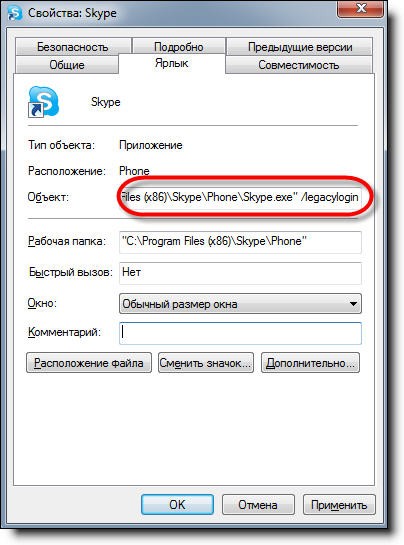This screenshot has height=545, width=404.
Task: Focus the Комментарий text field
Action: click(240, 333)
